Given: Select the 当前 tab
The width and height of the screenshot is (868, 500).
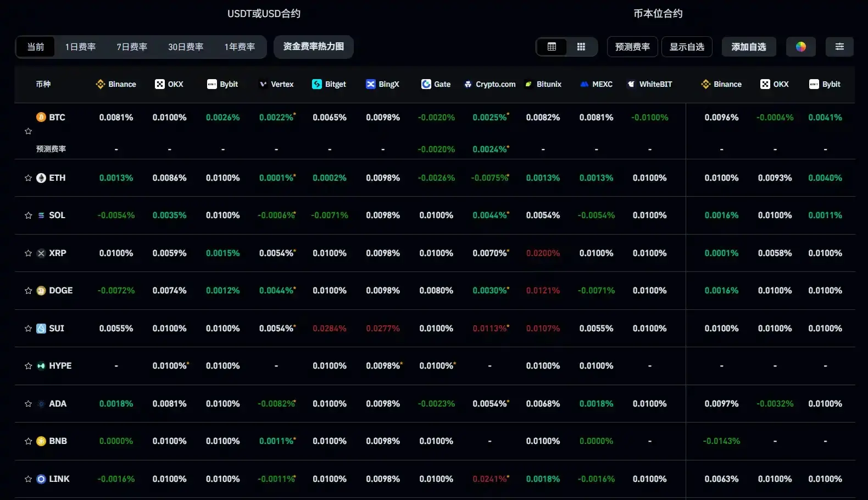Looking at the screenshot, I should pos(36,47).
